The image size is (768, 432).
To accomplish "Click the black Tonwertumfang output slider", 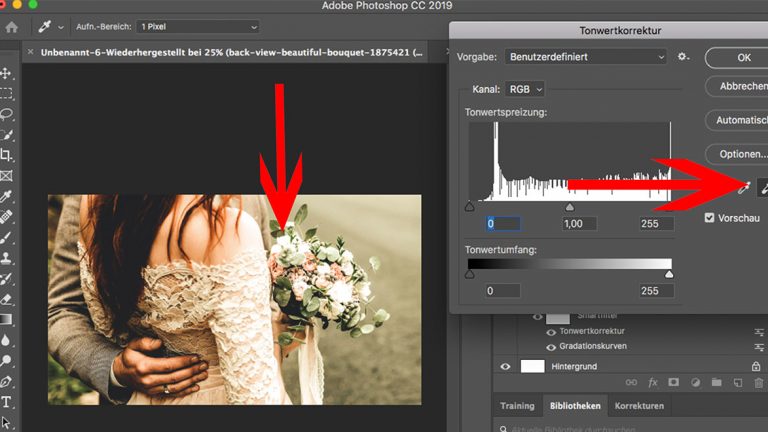I will pos(469,274).
